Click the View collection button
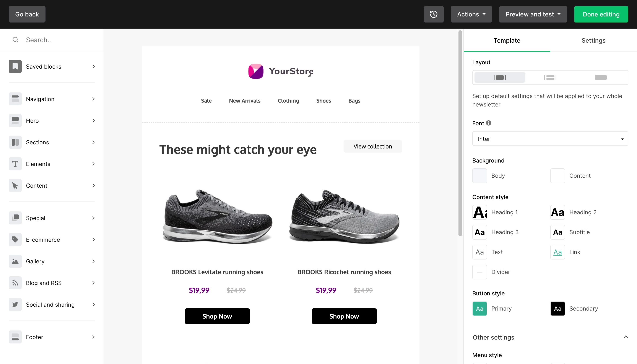This screenshot has height=364, width=637. [372, 147]
